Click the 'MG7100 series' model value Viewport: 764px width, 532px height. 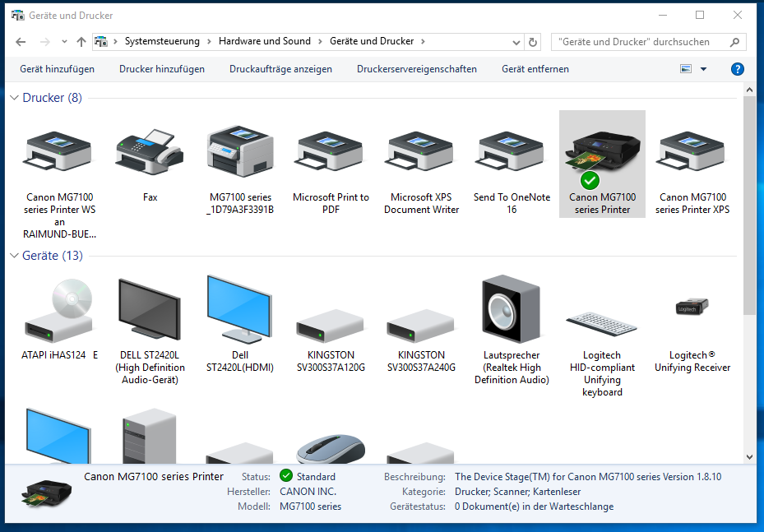pos(310,507)
